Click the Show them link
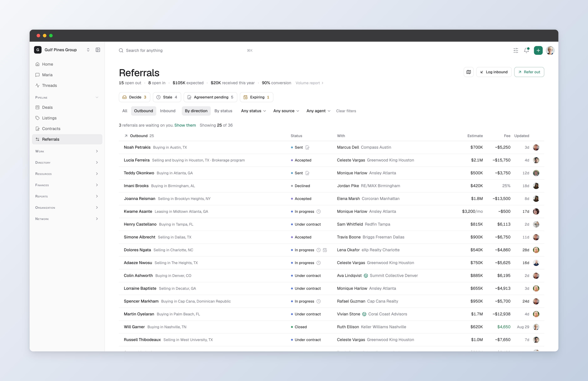The width and height of the screenshot is (588, 381). (x=185, y=125)
